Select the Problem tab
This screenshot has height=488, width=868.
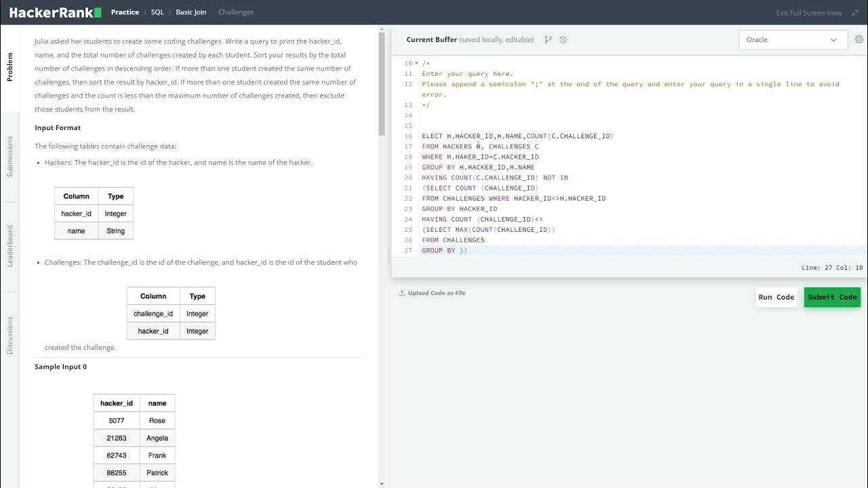pyautogui.click(x=10, y=67)
